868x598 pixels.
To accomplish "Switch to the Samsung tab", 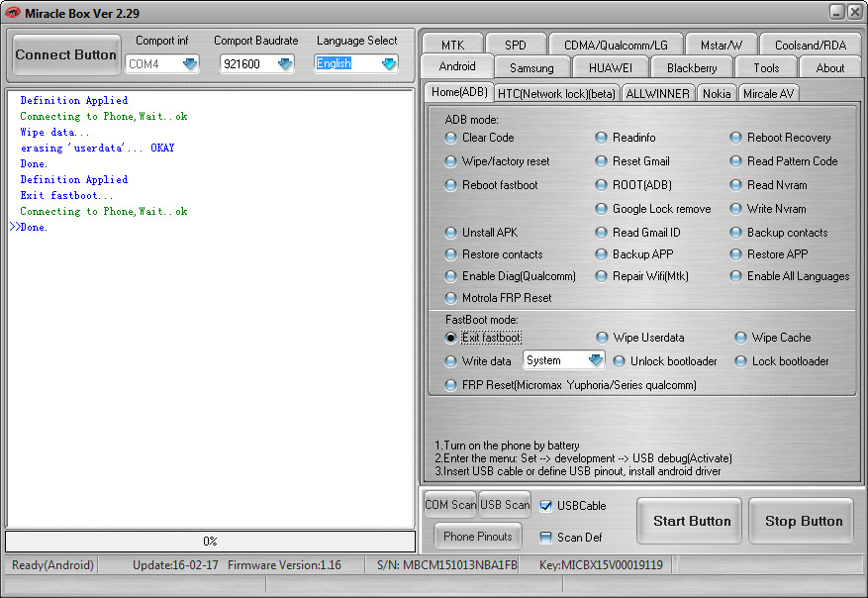I will [531, 68].
